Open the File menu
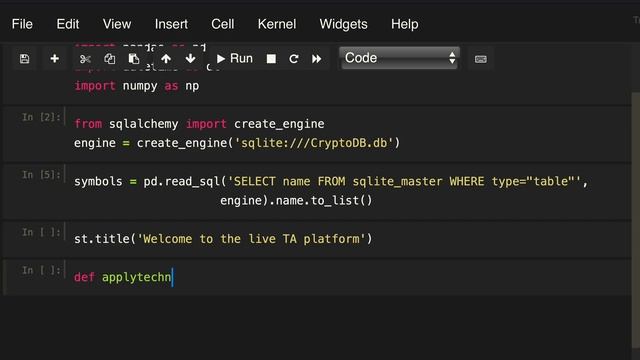Screen dimensions: 640x360 (22, 24)
